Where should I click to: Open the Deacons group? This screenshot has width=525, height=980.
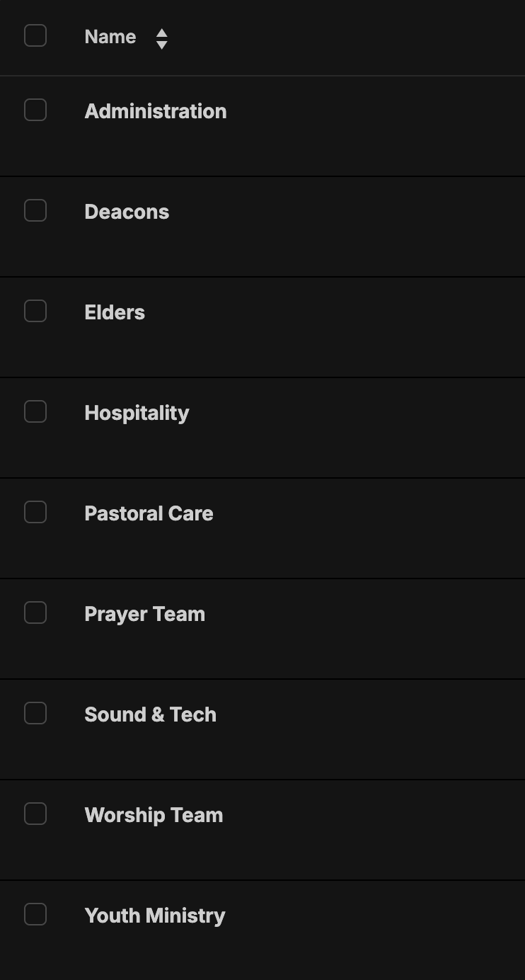pyautogui.click(x=127, y=212)
